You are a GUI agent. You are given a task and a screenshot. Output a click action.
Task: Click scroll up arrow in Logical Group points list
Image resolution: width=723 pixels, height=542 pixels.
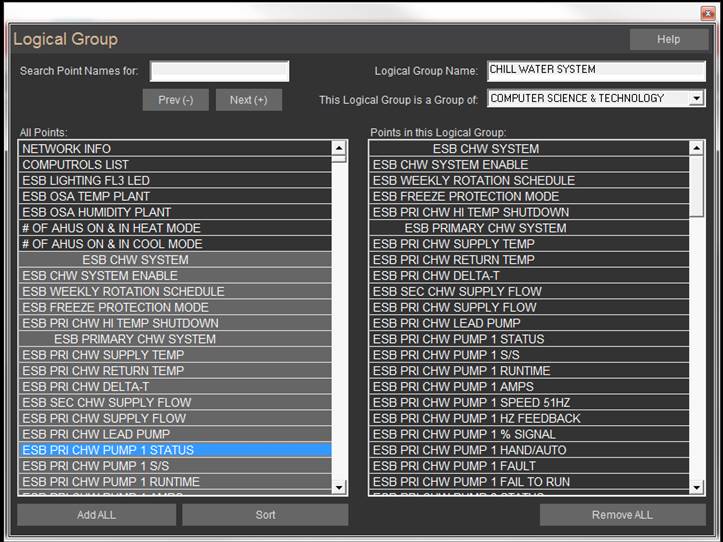697,148
